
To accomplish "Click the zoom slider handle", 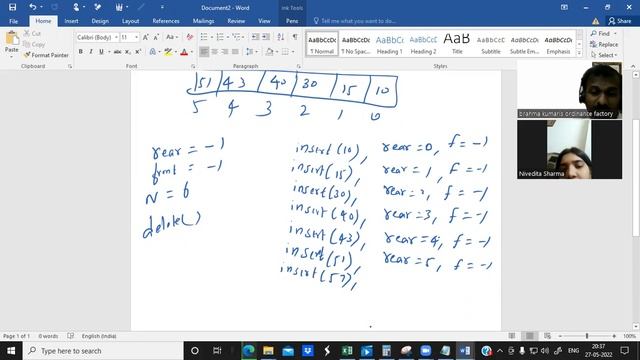I will (x=587, y=336).
